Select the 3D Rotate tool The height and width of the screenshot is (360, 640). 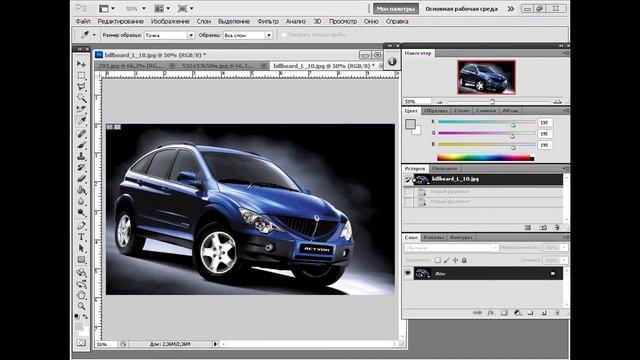click(81, 272)
